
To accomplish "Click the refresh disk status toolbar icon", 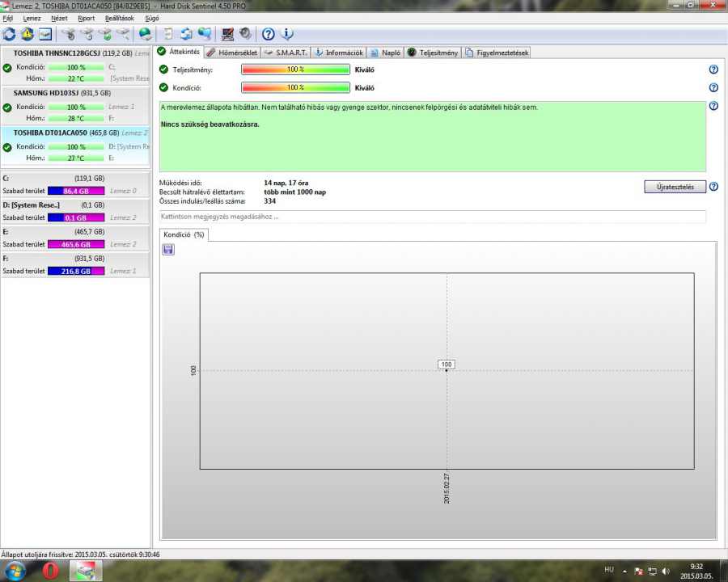I will (9, 34).
